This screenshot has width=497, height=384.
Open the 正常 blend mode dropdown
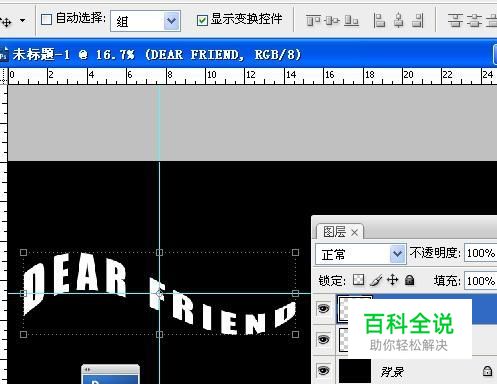click(x=361, y=254)
